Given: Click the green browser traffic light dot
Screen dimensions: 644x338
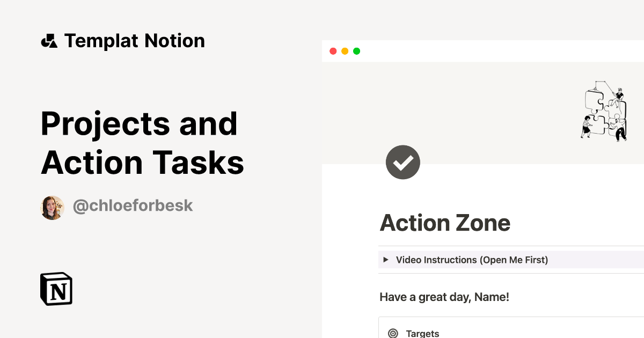Looking at the screenshot, I should pyautogui.click(x=357, y=51).
